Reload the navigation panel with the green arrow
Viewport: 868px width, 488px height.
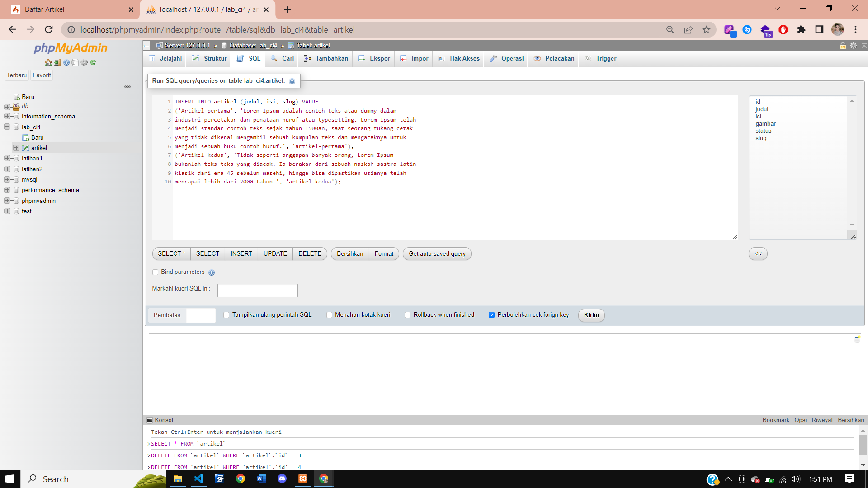coord(93,63)
